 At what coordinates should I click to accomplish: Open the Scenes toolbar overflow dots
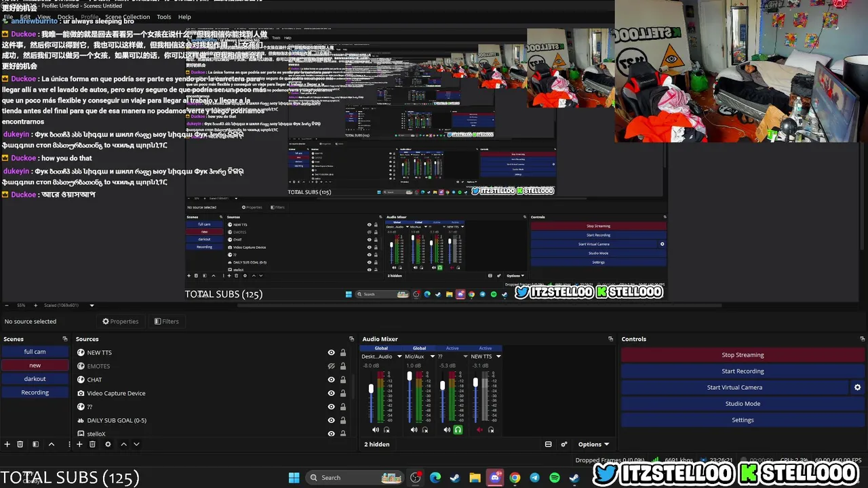click(x=69, y=444)
